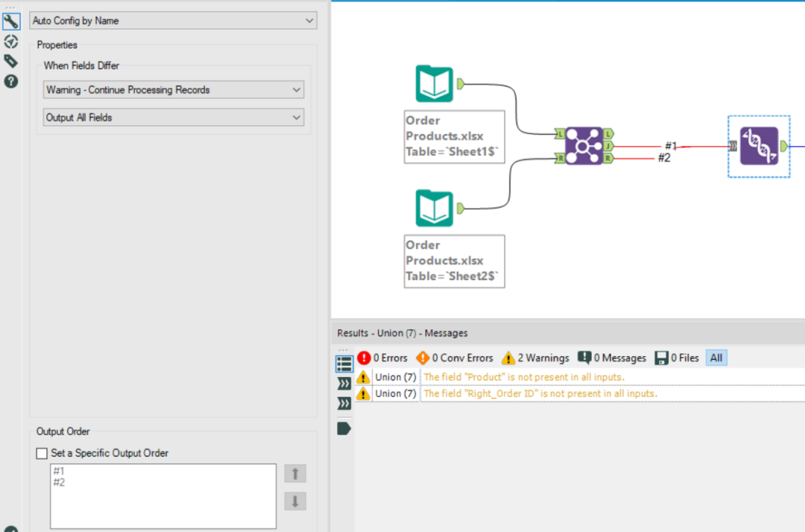Select the Input Data tool for Sheet1
The width and height of the screenshot is (805, 532).
point(435,83)
